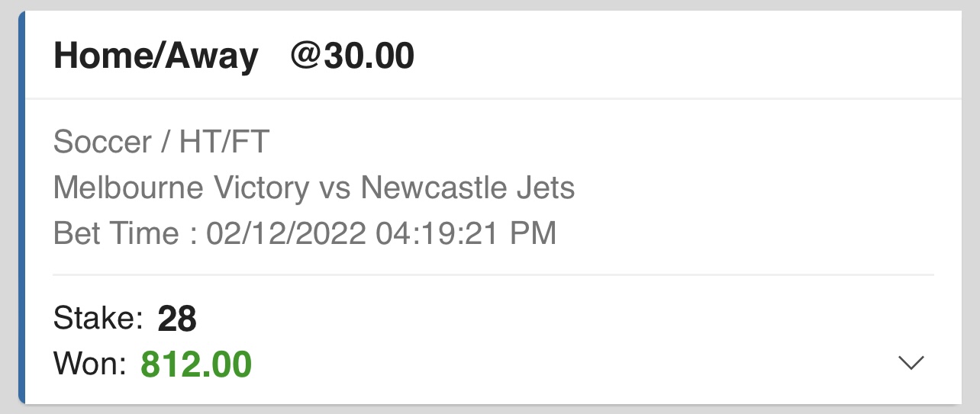
Task: Click the bet time 04:19:21 PM
Action: (466, 233)
